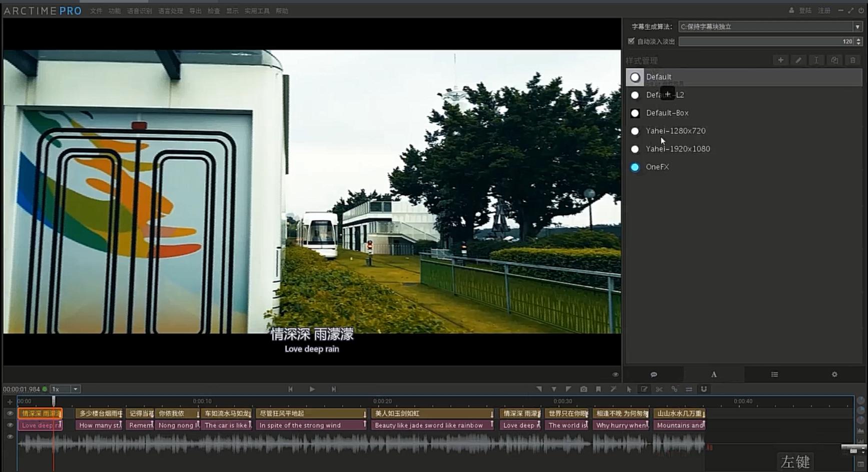Select the scissors cut tool
This screenshot has width=868, height=472.
click(659, 389)
